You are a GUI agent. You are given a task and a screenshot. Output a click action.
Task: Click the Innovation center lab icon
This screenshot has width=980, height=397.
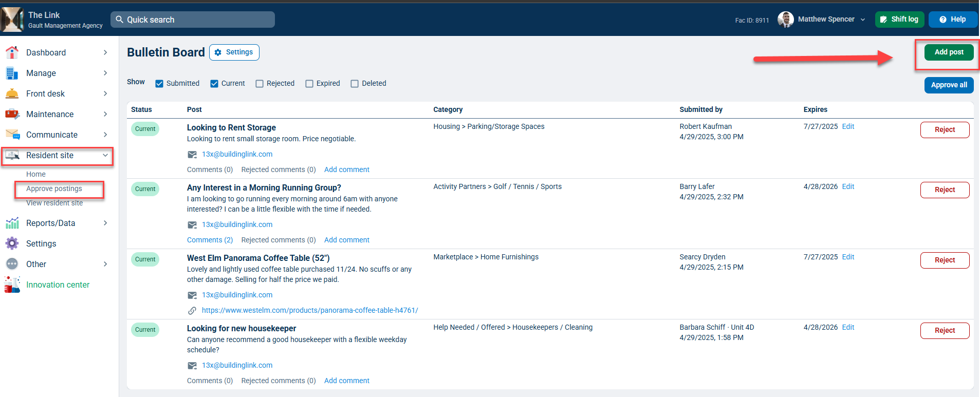tap(12, 285)
